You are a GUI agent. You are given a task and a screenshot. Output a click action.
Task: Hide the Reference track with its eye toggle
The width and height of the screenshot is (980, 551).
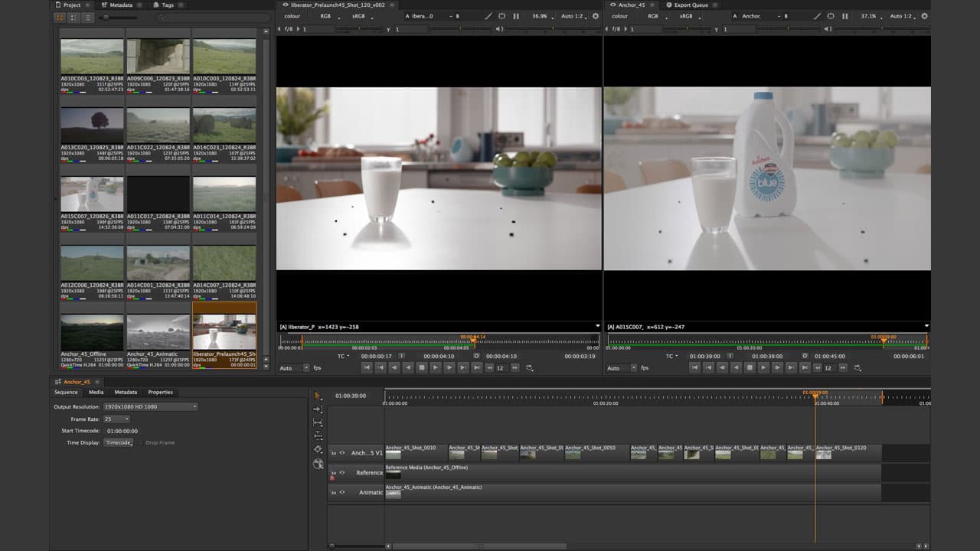click(342, 473)
